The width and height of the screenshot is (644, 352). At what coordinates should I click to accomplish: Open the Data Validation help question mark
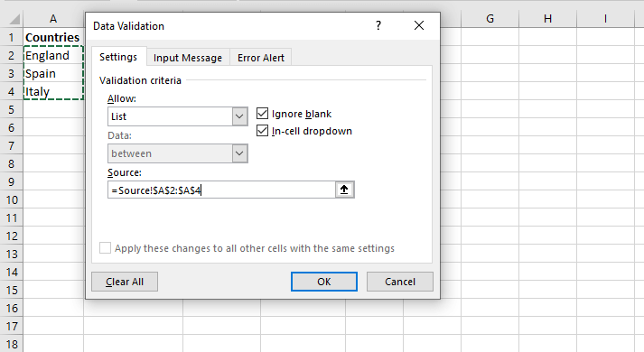point(378,25)
